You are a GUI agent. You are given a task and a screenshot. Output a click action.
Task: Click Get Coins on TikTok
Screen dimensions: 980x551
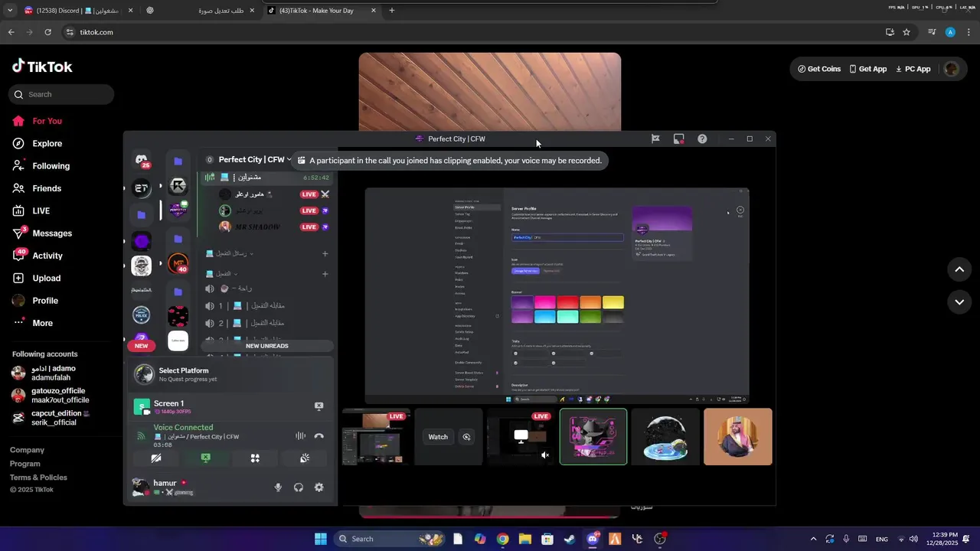pos(819,69)
